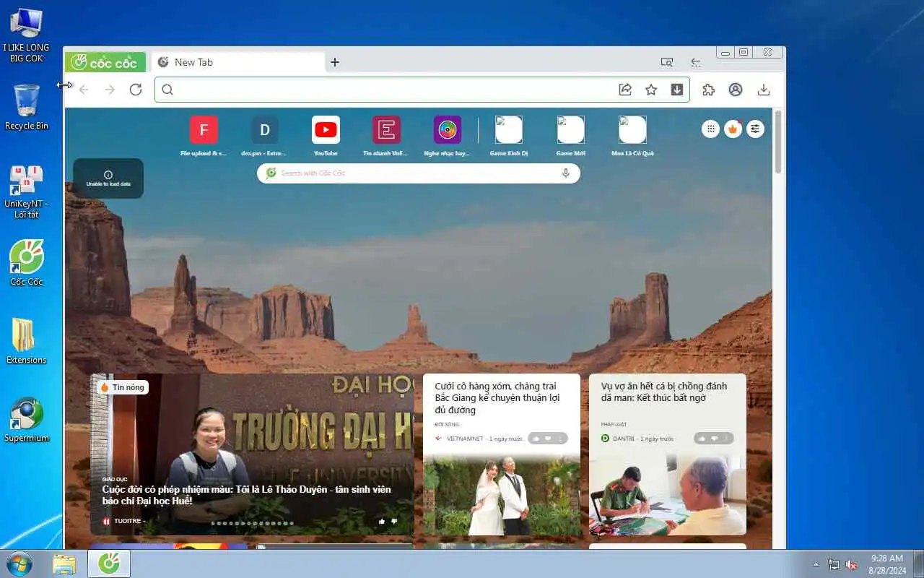The width and height of the screenshot is (924, 578).
Task: Open Recycle Bin desktop icon
Action: click(x=27, y=107)
